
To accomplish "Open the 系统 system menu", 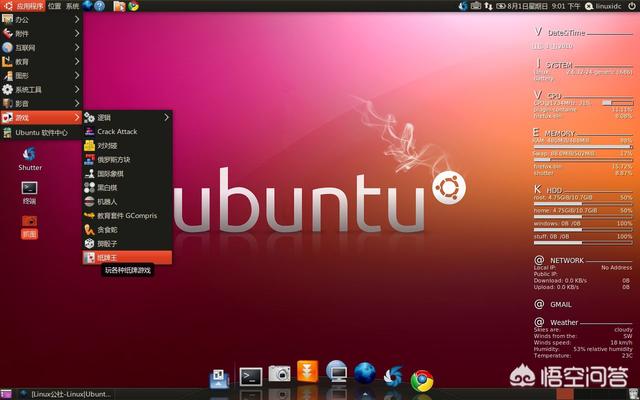I will click(x=73, y=6).
